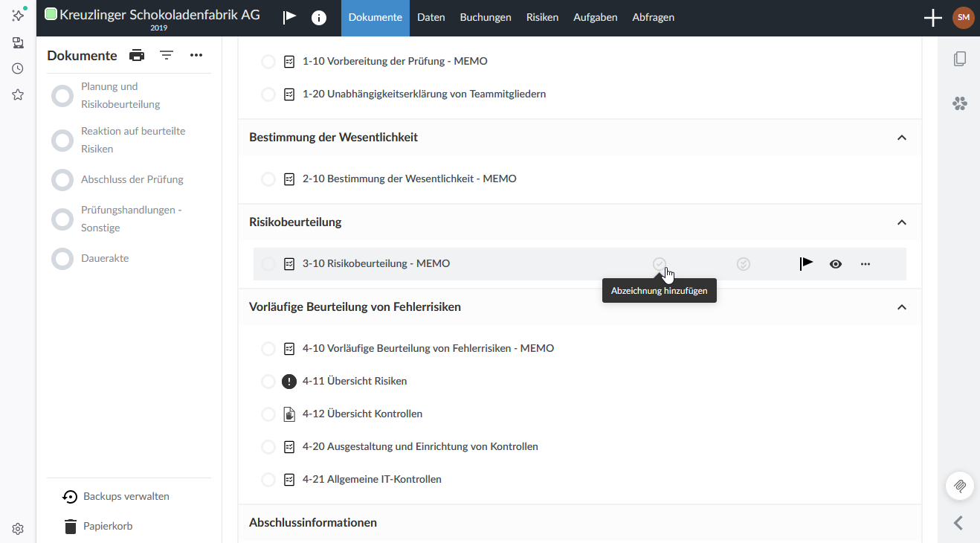Click the Kreuzlinger Schokoladenfabrik AG title
The image size is (980, 543).
pyautogui.click(x=160, y=14)
